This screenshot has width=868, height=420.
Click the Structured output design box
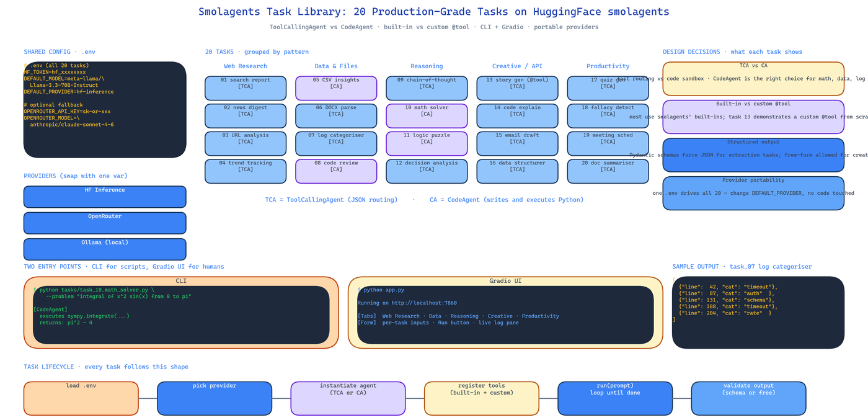tap(753, 155)
